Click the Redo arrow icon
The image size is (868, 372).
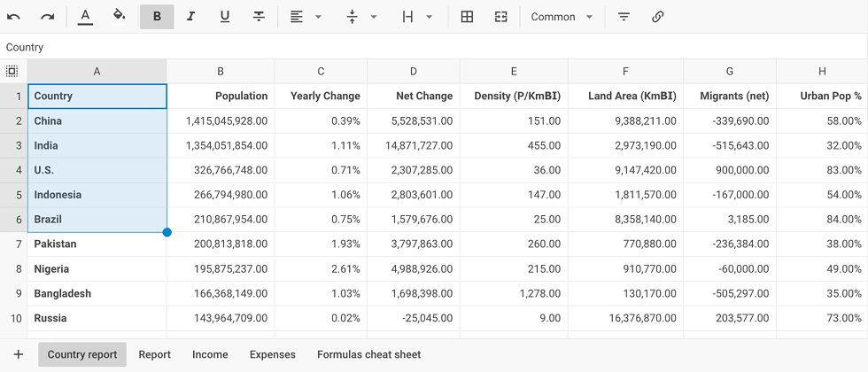(x=48, y=17)
